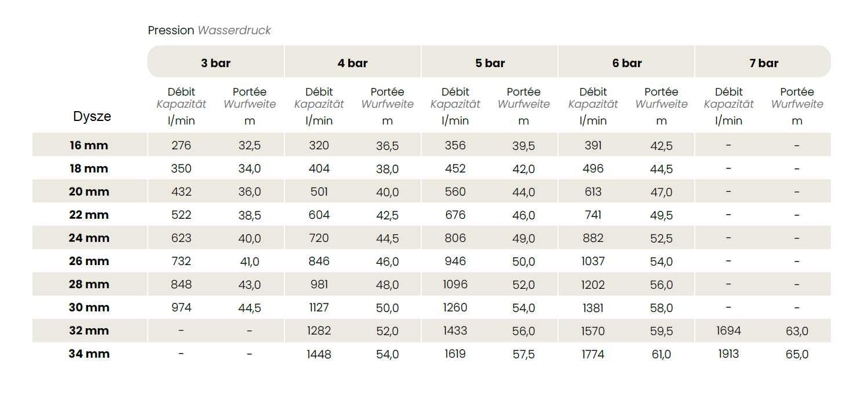Click the Dysze column label
The image size is (868, 415).
click(92, 116)
